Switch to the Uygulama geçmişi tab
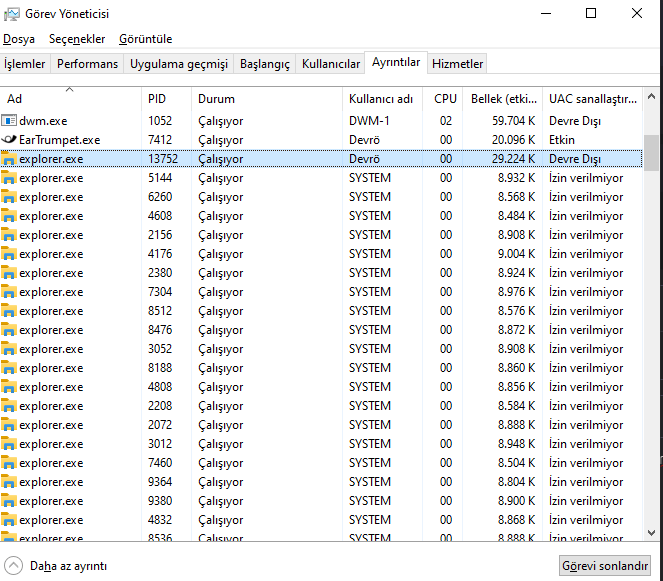This screenshot has height=581, width=663. click(178, 64)
